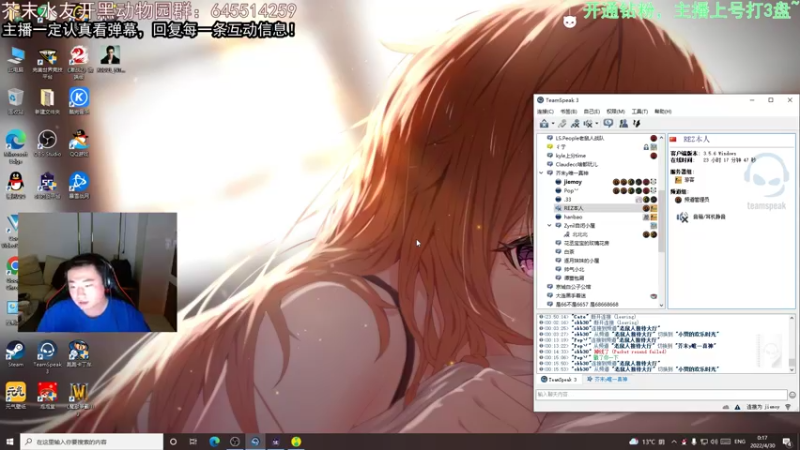Select the Claudecc channel row
Screen dimensions: 800x450
click(x=601, y=164)
